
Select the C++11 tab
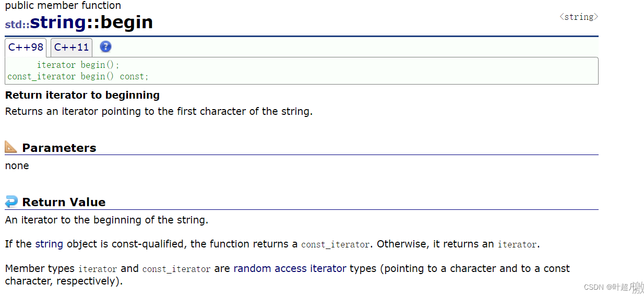coord(71,48)
